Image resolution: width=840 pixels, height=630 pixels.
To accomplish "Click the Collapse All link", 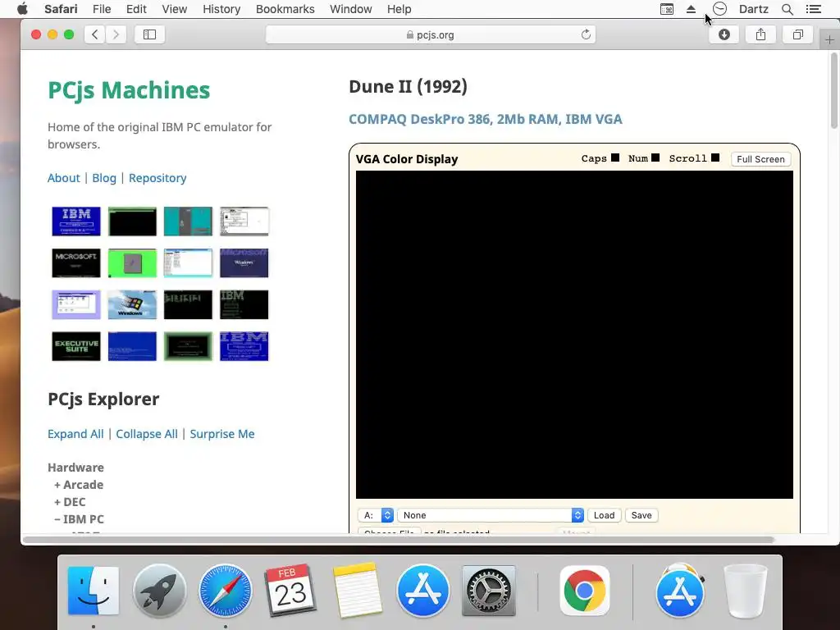I will click(x=147, y=434).
